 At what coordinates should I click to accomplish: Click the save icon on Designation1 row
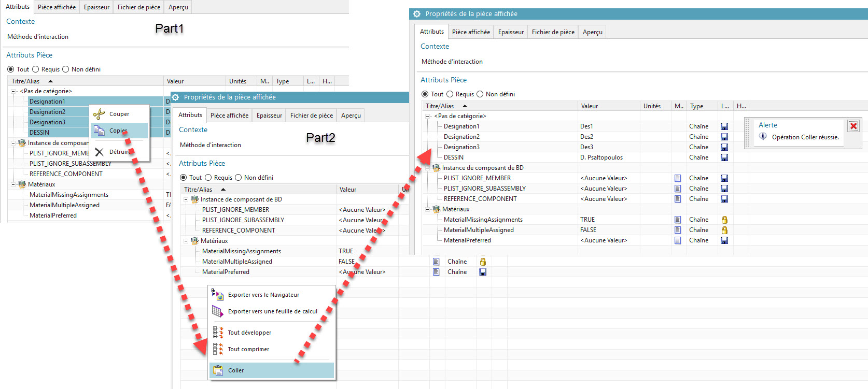(x=724, y=126)
